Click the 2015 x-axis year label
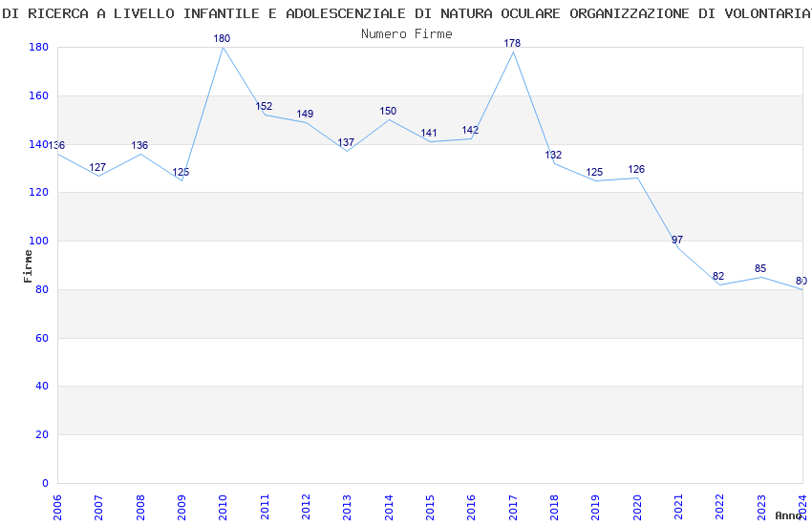Image resolution: width=812 pixels, height=525 pixels. (x=430, y=508)
